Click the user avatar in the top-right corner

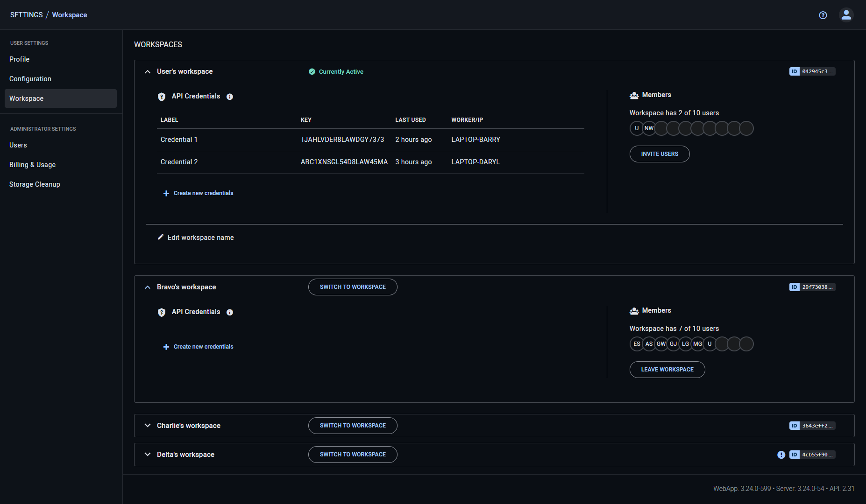[846, 14]
